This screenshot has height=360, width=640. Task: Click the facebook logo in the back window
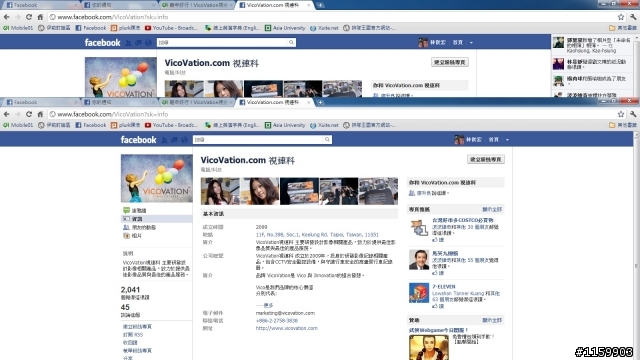102,42
